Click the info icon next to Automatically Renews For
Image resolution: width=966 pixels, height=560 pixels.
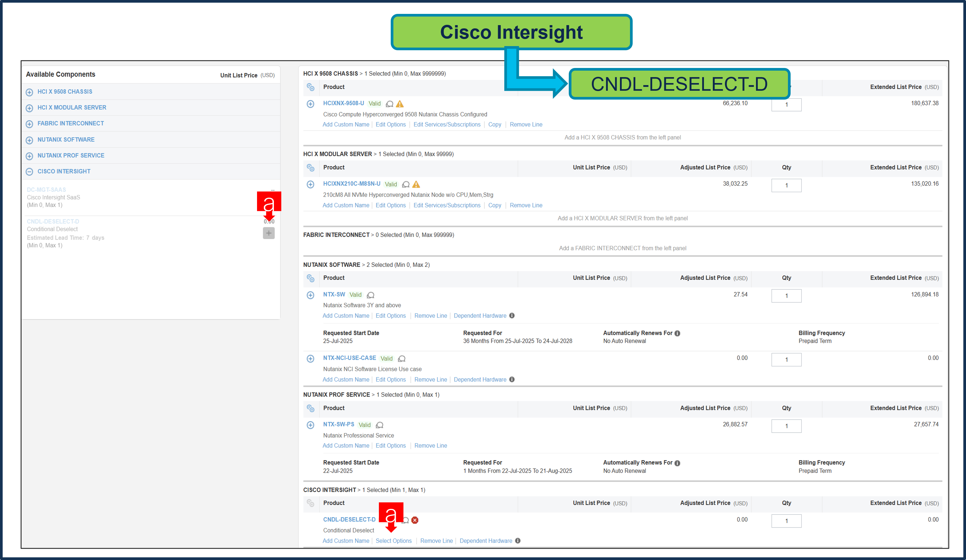[678, 333]
